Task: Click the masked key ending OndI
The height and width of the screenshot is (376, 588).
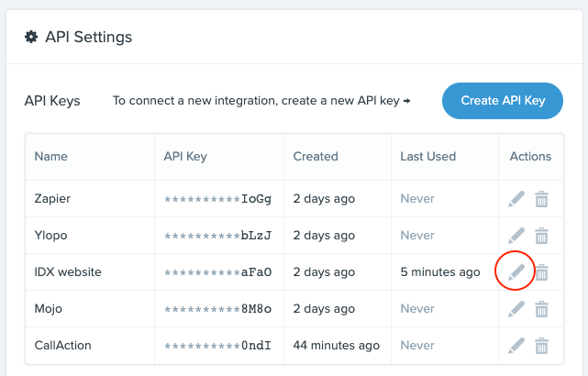Action: (218, 346)
